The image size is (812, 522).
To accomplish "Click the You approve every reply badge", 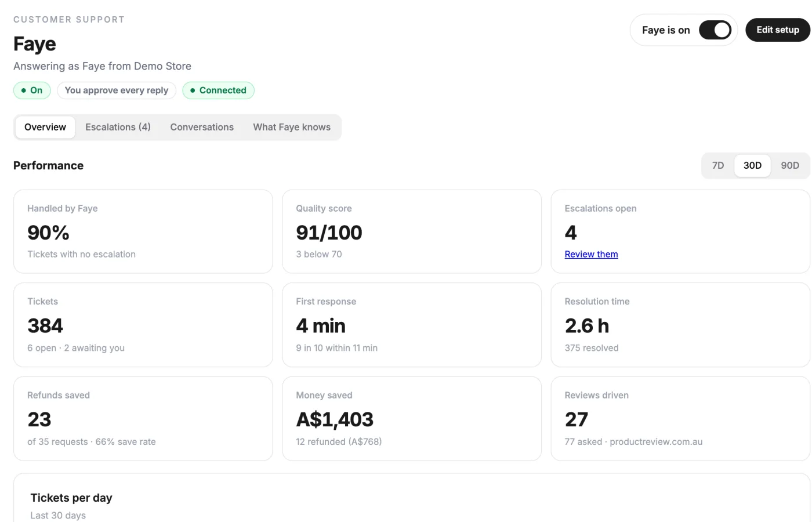I will pyautogui.click(x=117, y=90).
